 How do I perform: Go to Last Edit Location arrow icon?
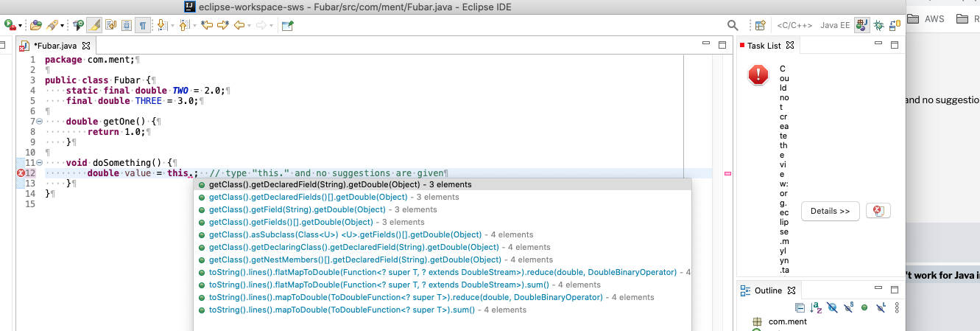click(x=207, y=26)
